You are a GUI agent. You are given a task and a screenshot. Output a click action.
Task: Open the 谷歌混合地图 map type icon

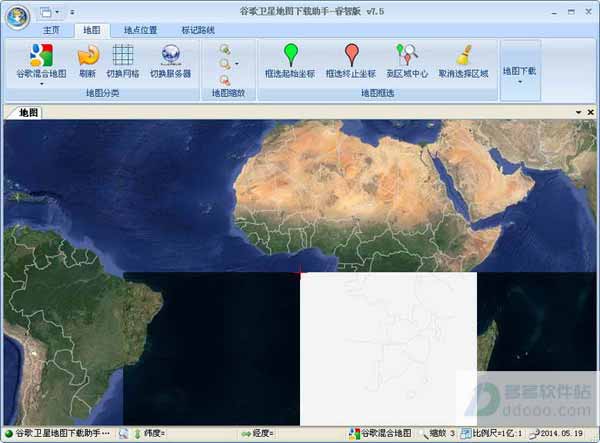click(x=41, y=55)
